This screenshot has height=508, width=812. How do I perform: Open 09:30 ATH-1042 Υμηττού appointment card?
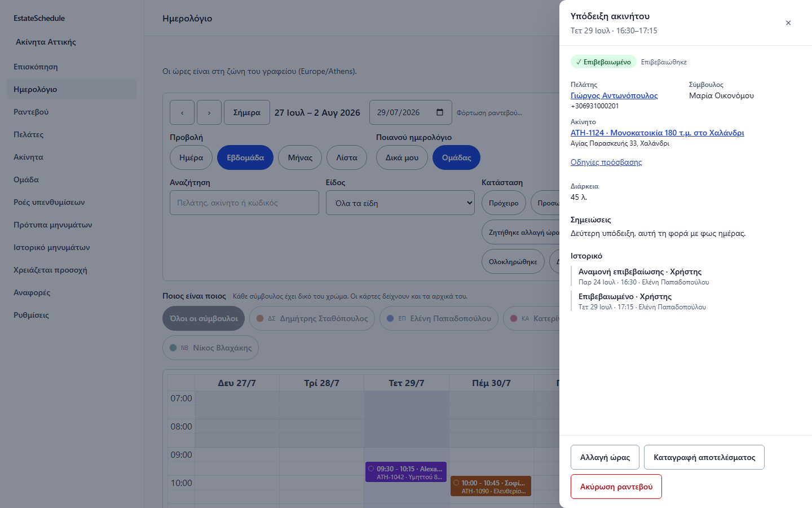click(406, 472)
